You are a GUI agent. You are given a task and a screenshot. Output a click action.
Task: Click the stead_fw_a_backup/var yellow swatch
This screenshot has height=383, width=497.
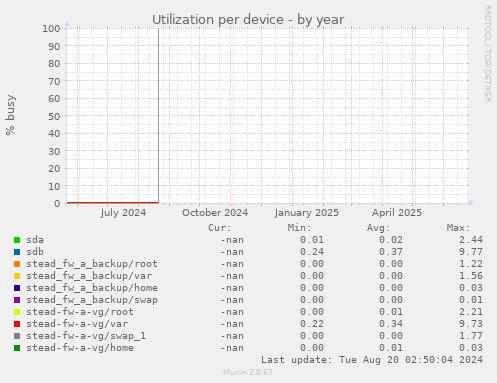click(17, 276)
